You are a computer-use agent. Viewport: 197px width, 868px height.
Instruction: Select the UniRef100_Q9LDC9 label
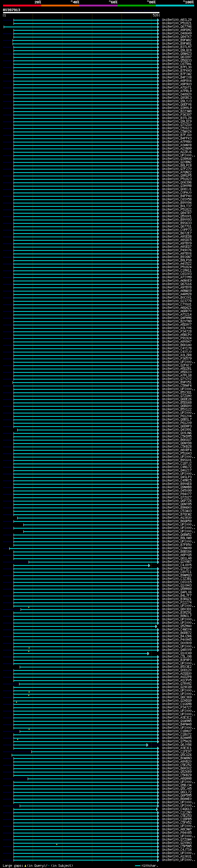point(177,121)
